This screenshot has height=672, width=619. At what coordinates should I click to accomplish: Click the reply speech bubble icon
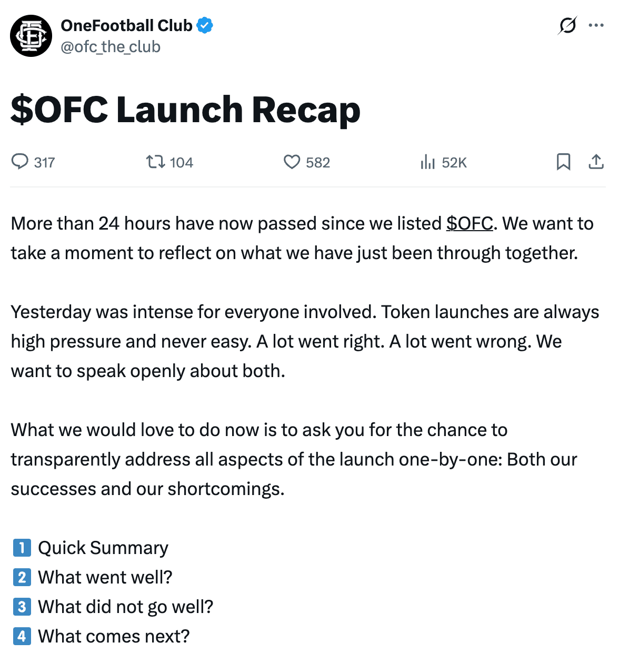[20, 162]
